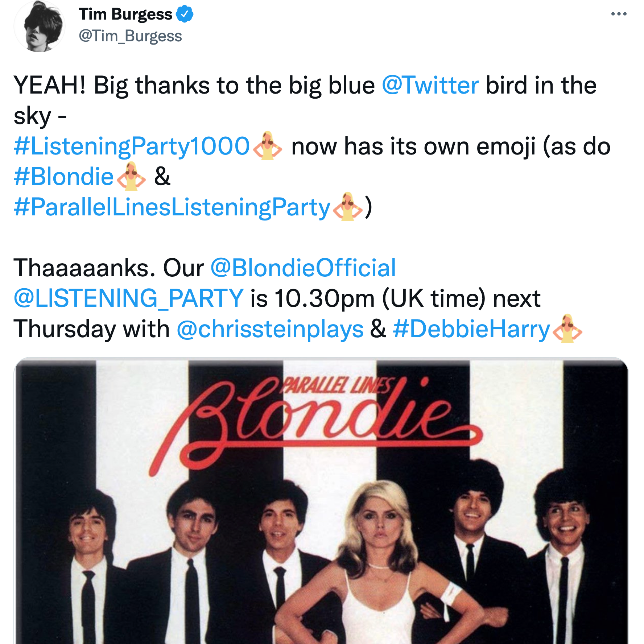
Task: Click the @Tim_Burgess handle
Action: 130,36
